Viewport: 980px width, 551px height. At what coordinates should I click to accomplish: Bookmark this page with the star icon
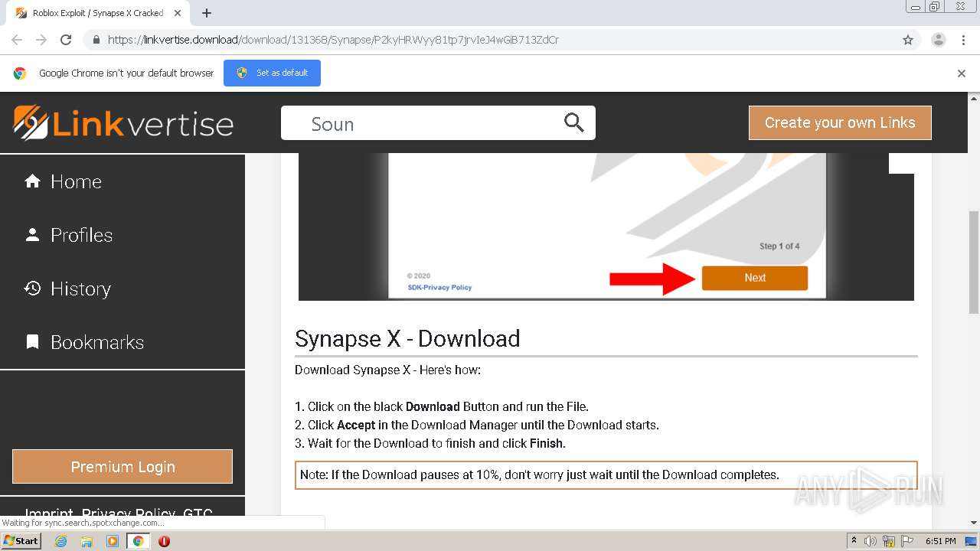(x=908, y=40)
